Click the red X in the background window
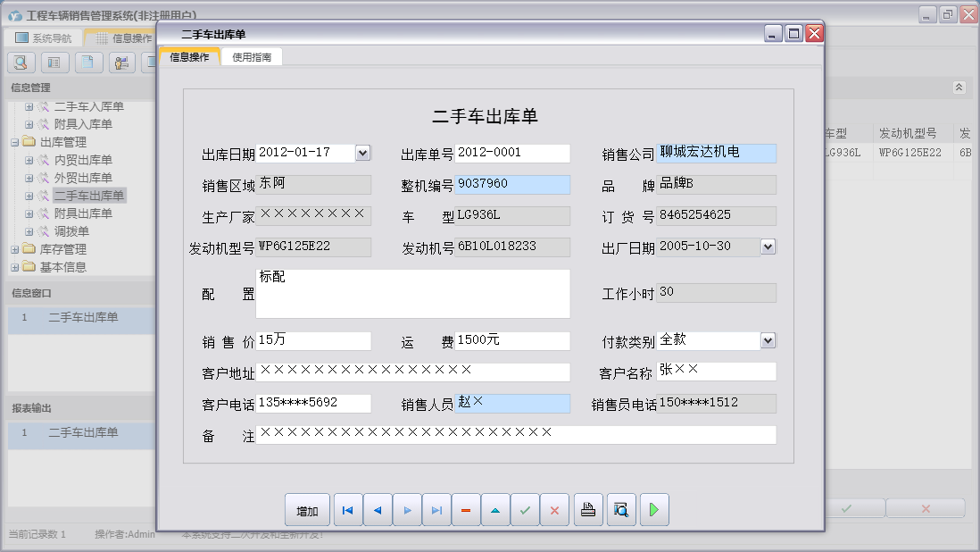The image size is (980, 552). 926,508
